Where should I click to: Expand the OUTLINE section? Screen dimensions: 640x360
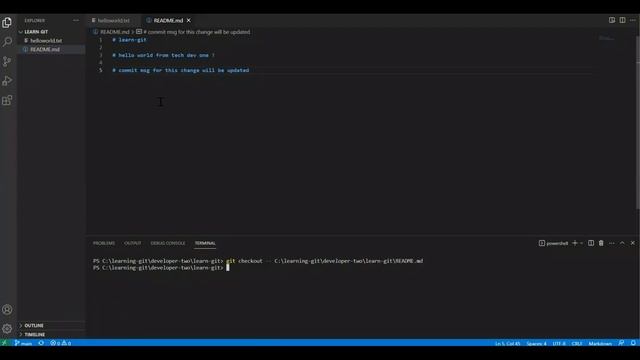pyautogui.click(x=34, y=326)
